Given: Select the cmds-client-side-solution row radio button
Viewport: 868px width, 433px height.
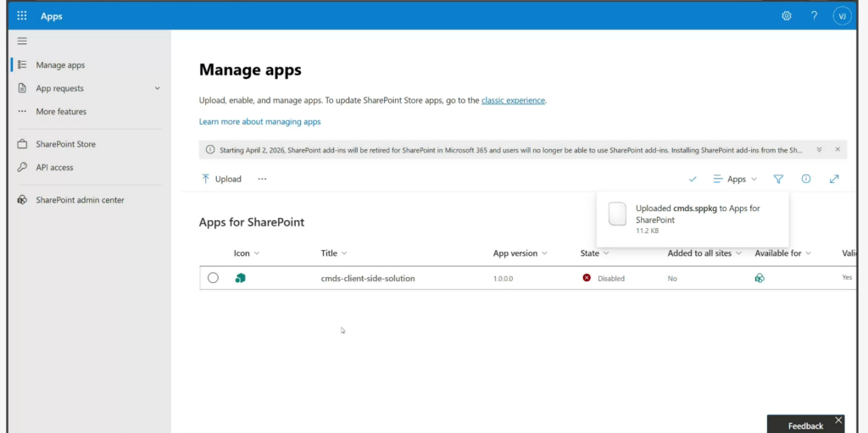Looking at the screenshot, I should click(213, 278).
